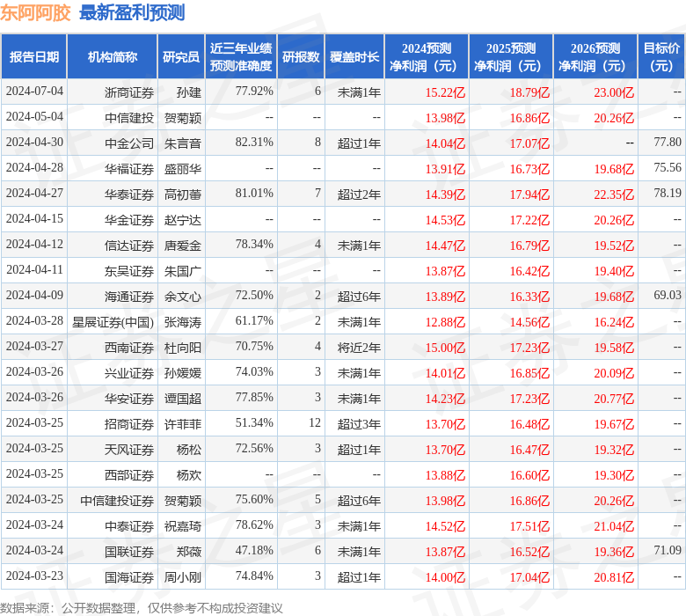686x616 pixels.
Task: Select the date cell 2024-05-04
Action: click(x=34, y=117)
